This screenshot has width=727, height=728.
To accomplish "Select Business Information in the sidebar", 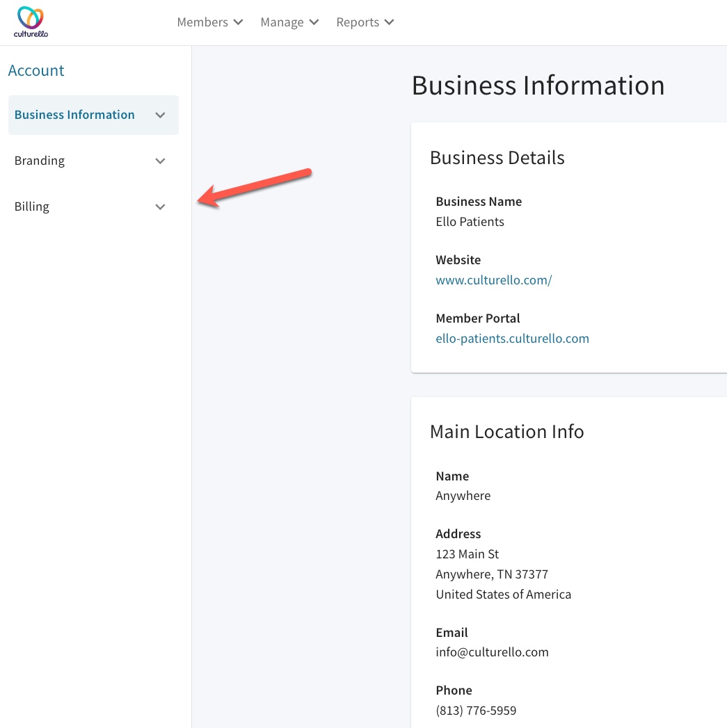I will click(x=93, y=115).
